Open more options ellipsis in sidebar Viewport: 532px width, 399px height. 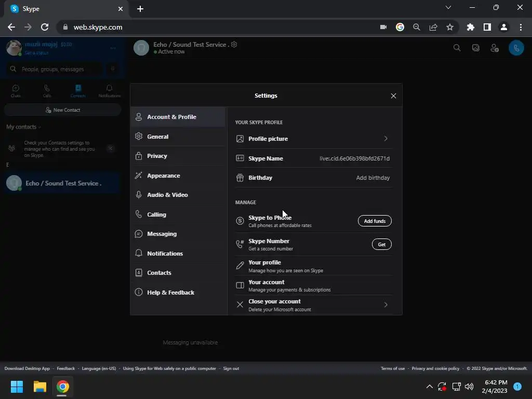click(x=113, y=48)
